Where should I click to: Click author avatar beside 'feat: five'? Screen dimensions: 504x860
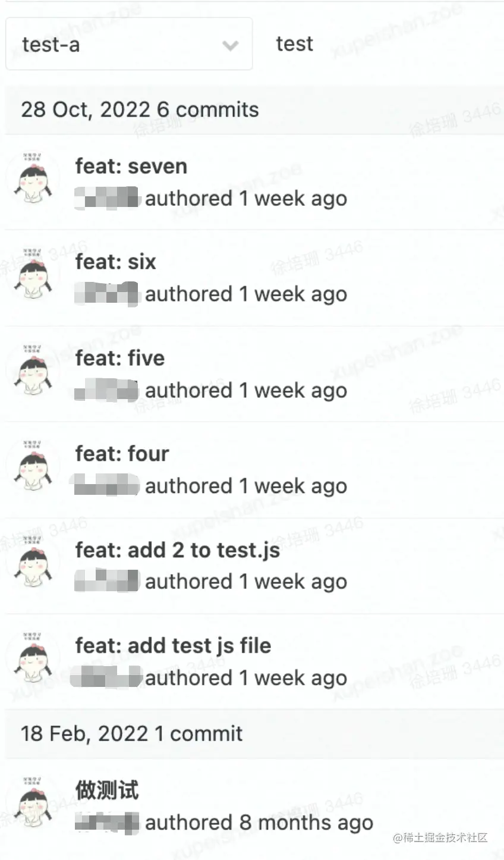33,370
